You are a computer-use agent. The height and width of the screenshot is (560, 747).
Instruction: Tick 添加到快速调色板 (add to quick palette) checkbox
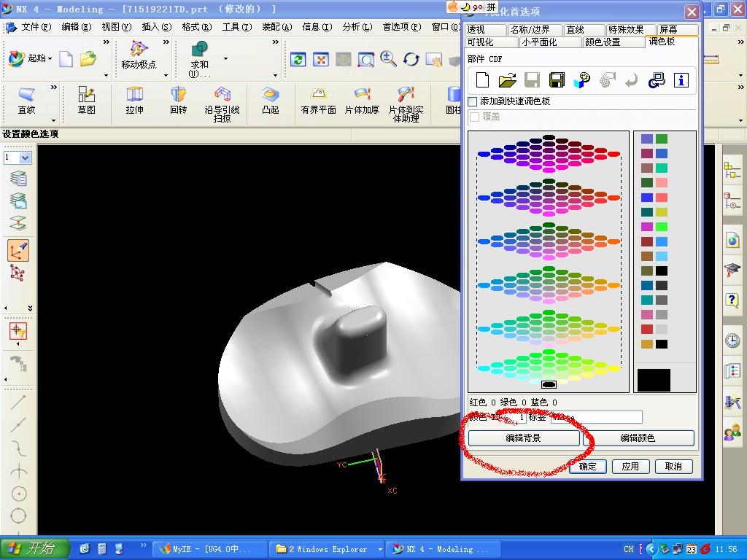pyautogui.click(x=473, y=101)
